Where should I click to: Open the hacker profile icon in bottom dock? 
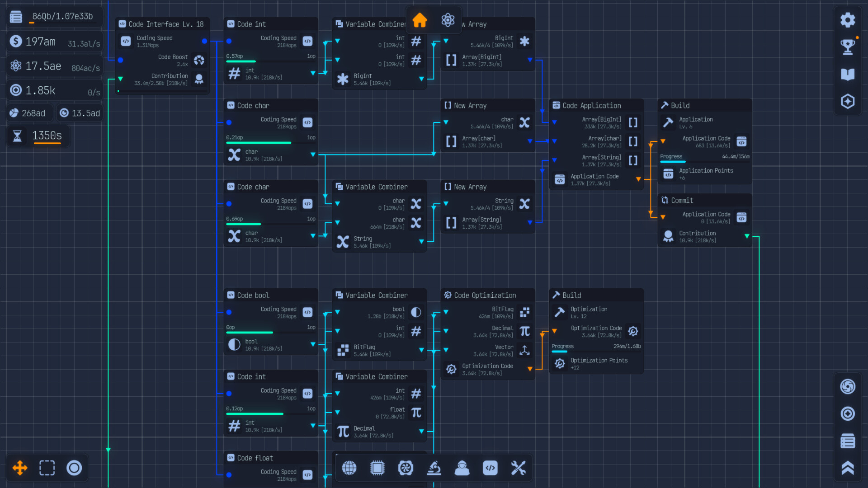coord(462,468)
